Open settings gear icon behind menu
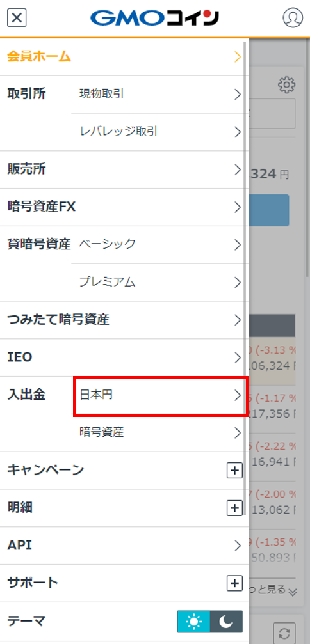 tap(286, 84)
